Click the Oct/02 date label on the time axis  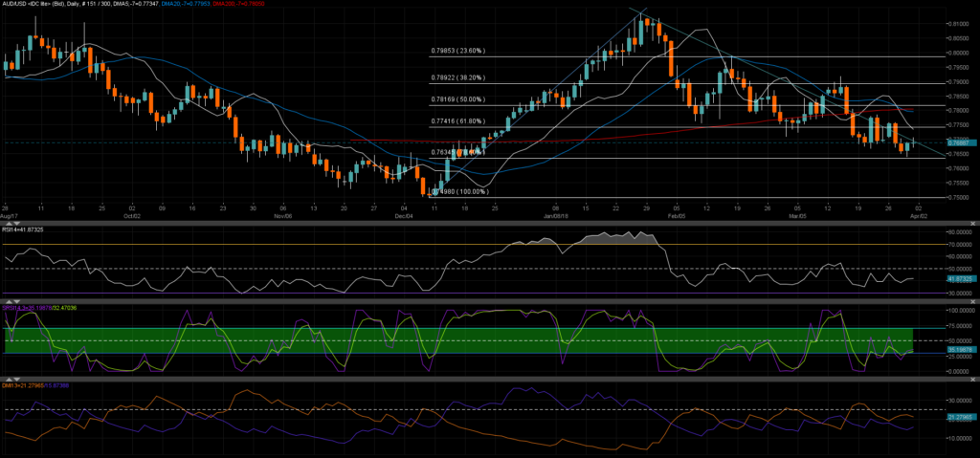[130, 215]
